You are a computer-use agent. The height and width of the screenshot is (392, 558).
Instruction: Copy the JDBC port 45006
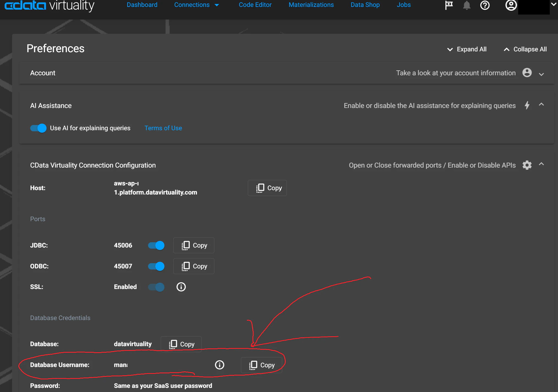(x=194, y=245)
